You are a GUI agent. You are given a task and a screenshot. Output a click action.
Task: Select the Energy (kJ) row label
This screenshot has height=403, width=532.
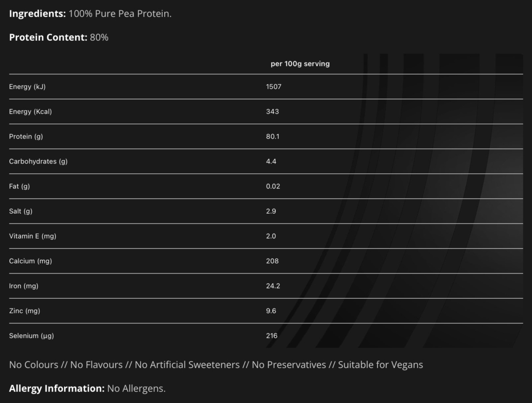(27, 87)
